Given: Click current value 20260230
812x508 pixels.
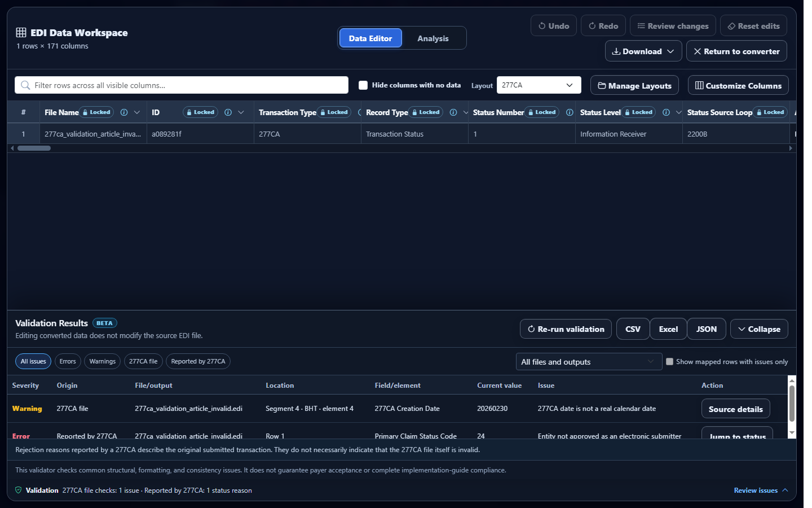Looking at the screenshot, I should point(492,409).
